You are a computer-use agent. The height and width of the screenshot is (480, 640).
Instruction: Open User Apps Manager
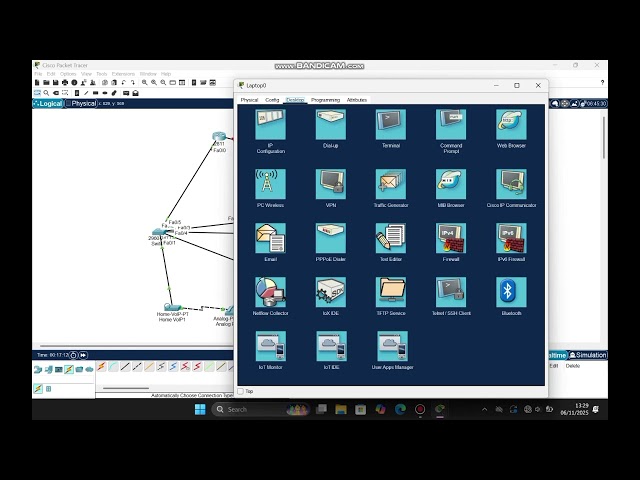392,346
